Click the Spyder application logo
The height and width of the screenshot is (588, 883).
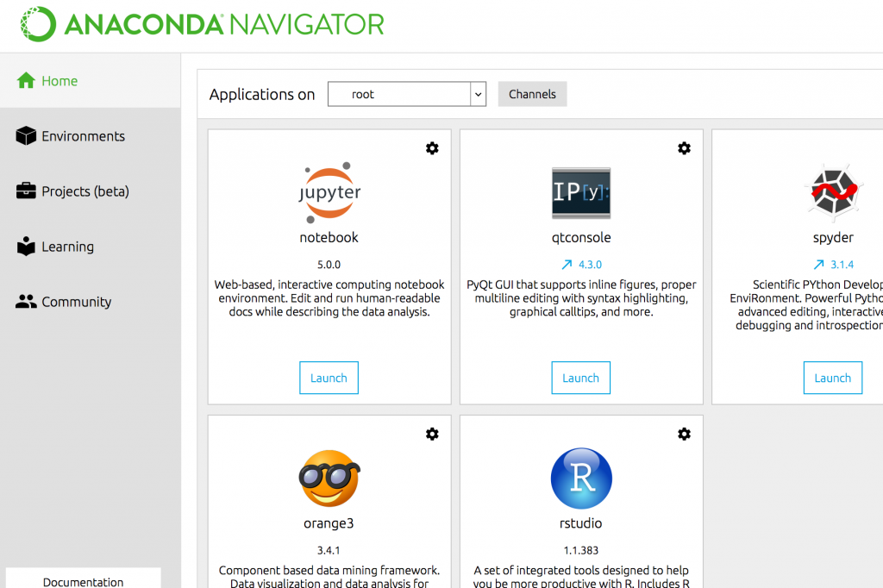coord(834,192)
